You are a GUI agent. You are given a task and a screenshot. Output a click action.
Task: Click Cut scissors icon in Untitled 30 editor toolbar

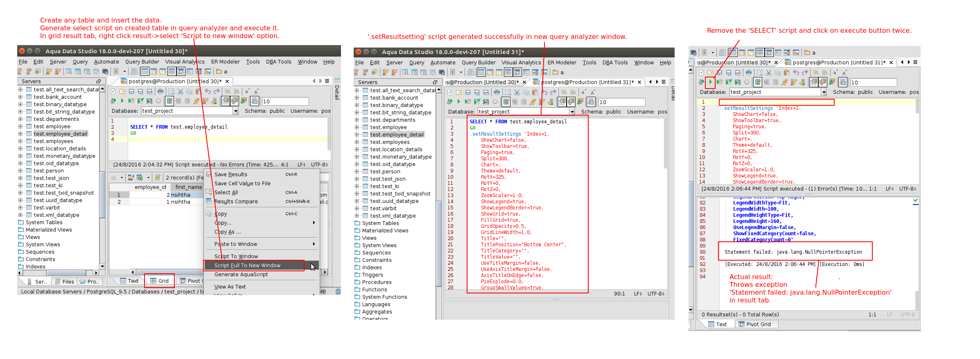[x=181, y=91]
